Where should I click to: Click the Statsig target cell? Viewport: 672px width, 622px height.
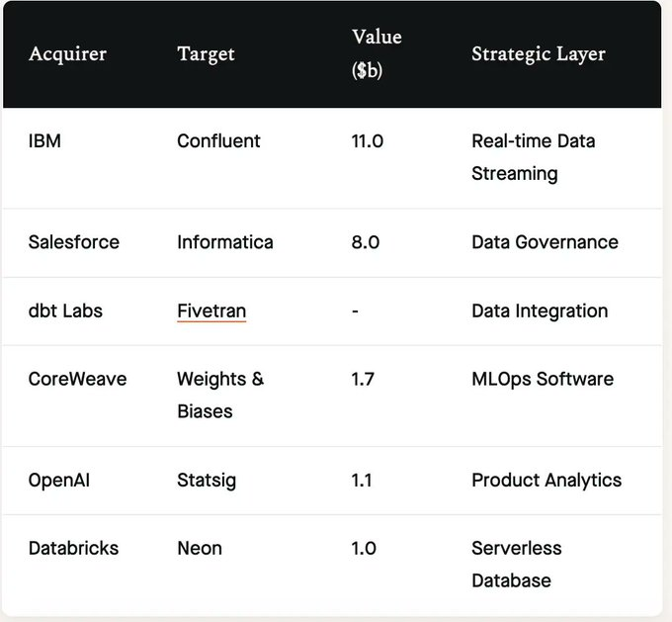pyautogui.click(x=207, y=481)
